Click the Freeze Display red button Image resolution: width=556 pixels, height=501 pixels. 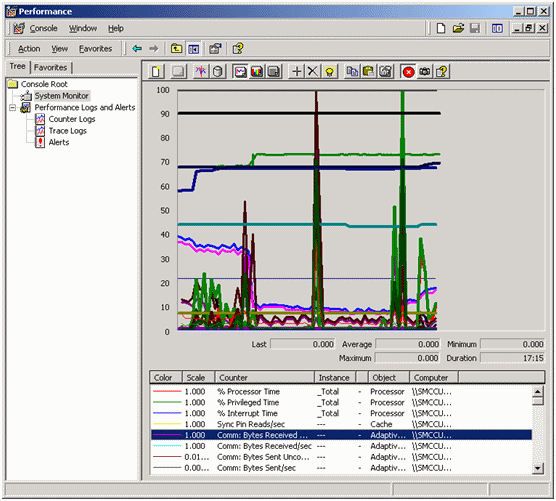pos(408,72)
